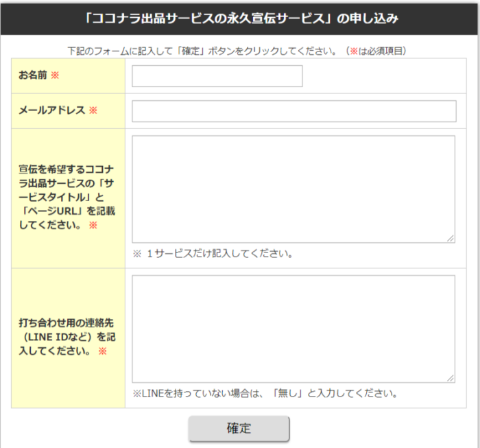Grab the resize handle of the LINE ID textarea
Viewport: 480px width, 448px height.
click(x=451, y=378)
